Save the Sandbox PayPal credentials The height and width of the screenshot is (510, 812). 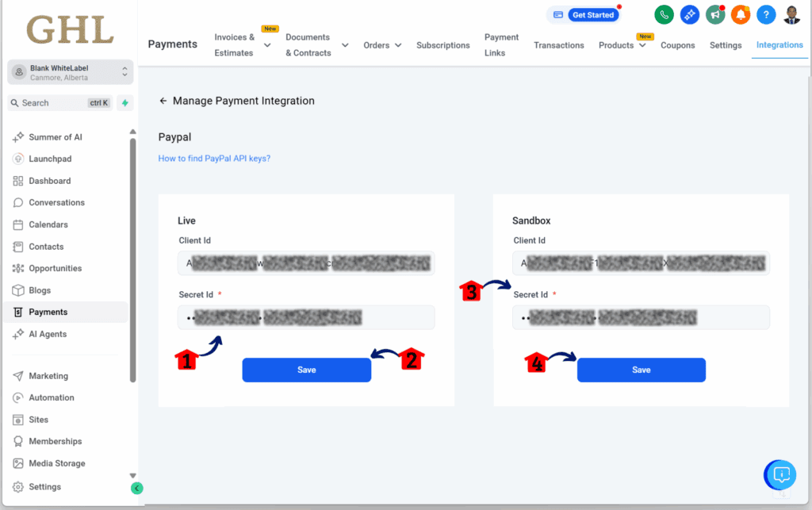coord(641,370)
